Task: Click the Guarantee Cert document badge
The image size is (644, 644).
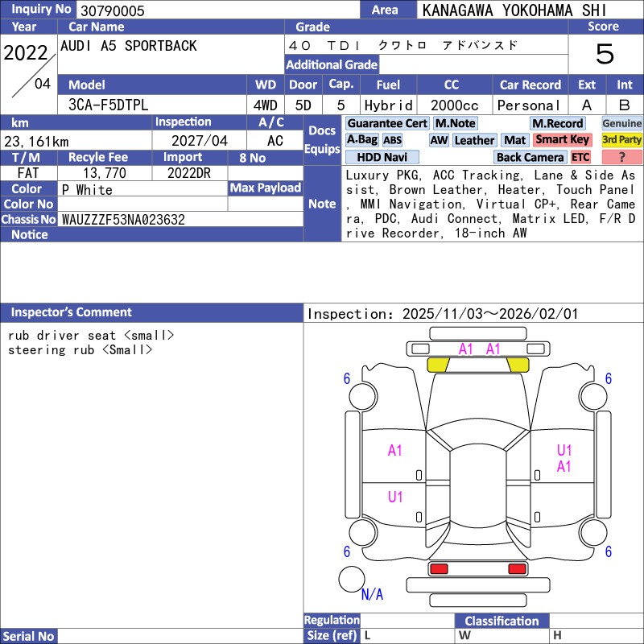Action: click(x=387, y=123)
